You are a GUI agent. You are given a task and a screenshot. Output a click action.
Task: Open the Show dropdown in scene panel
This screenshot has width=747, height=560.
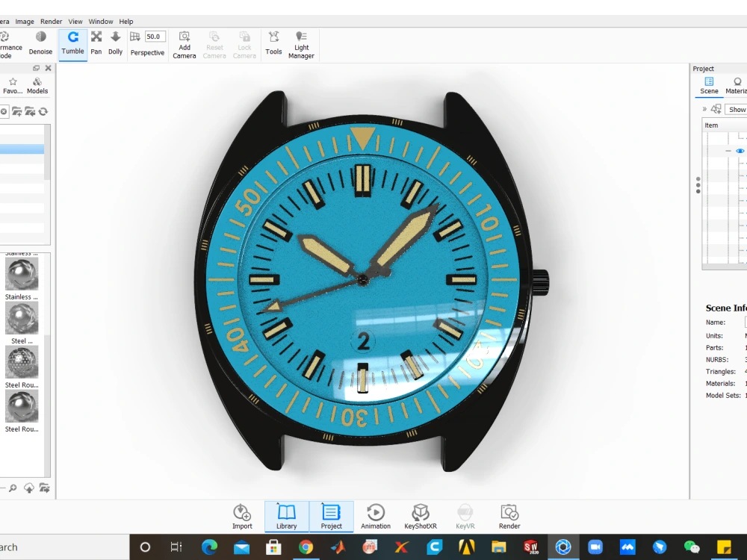pyautogui.click(x=736, y=110)
